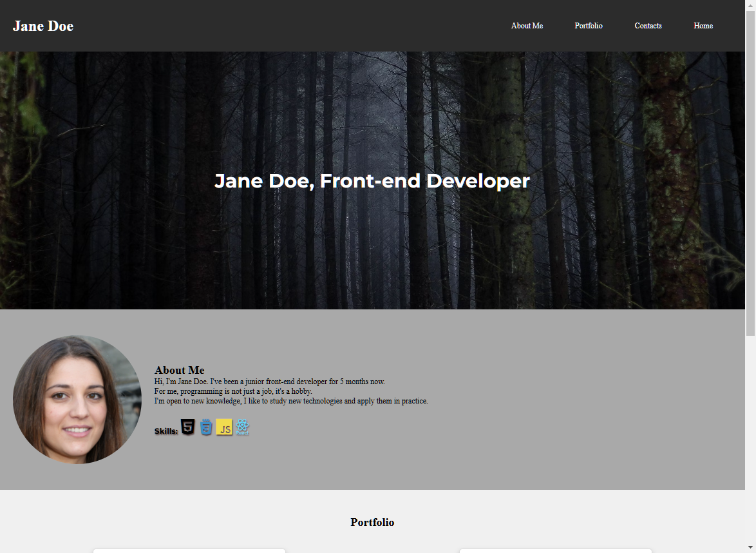Click the sentence about 5 months experience
Image resolution: width=756 pixels, height=553 pixels.
click(270, 381)
